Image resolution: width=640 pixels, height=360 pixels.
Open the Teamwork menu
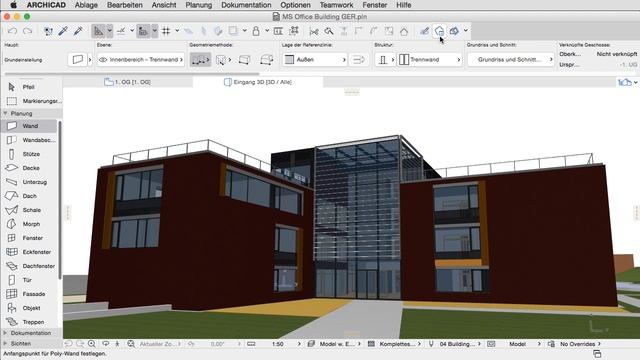point(336,5)
